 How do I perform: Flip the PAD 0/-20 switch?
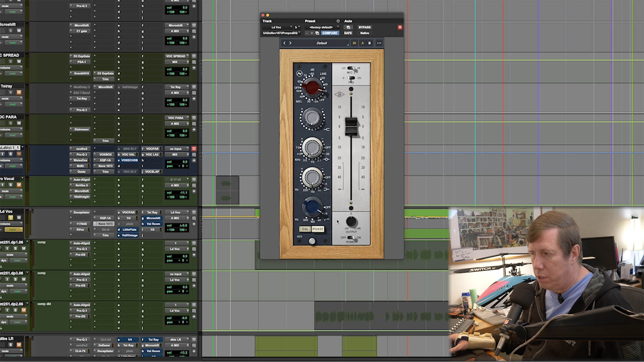351,78
